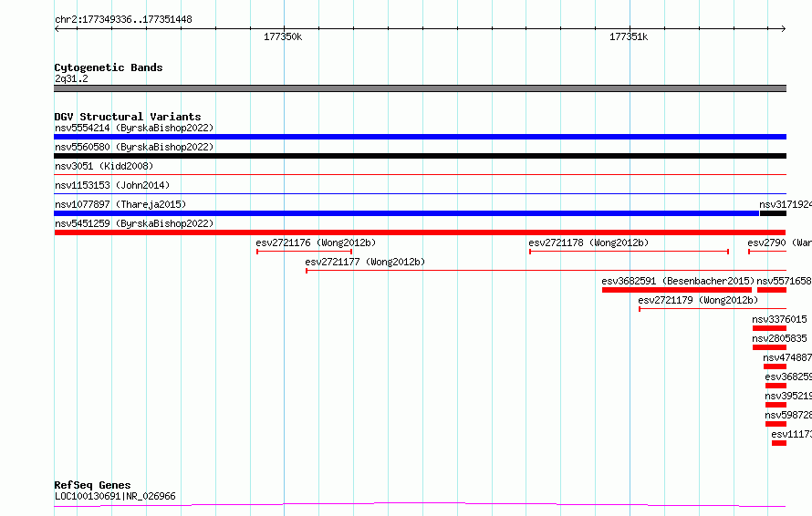This screenshot has width=812, height=516.
Task: Click the nsv1077897 (Thareja2015) label
Action: tap(120, 204)
